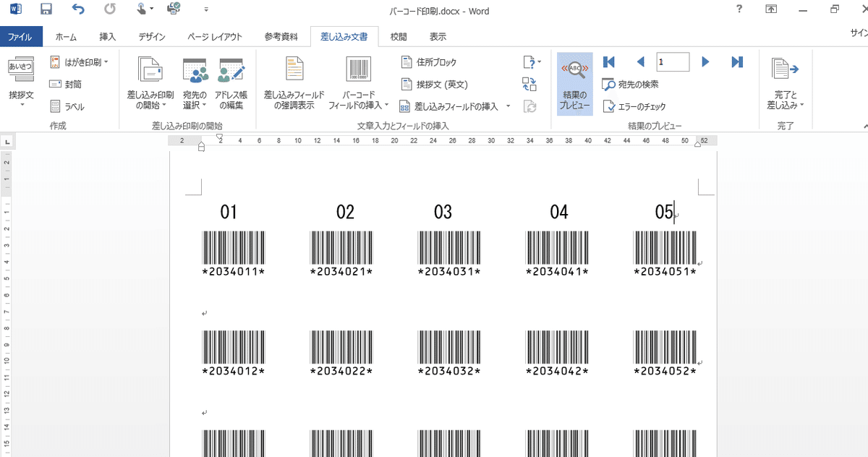
Task: Open バーコードフィールドの挿入 menu
Action: (x=359, y=84)
